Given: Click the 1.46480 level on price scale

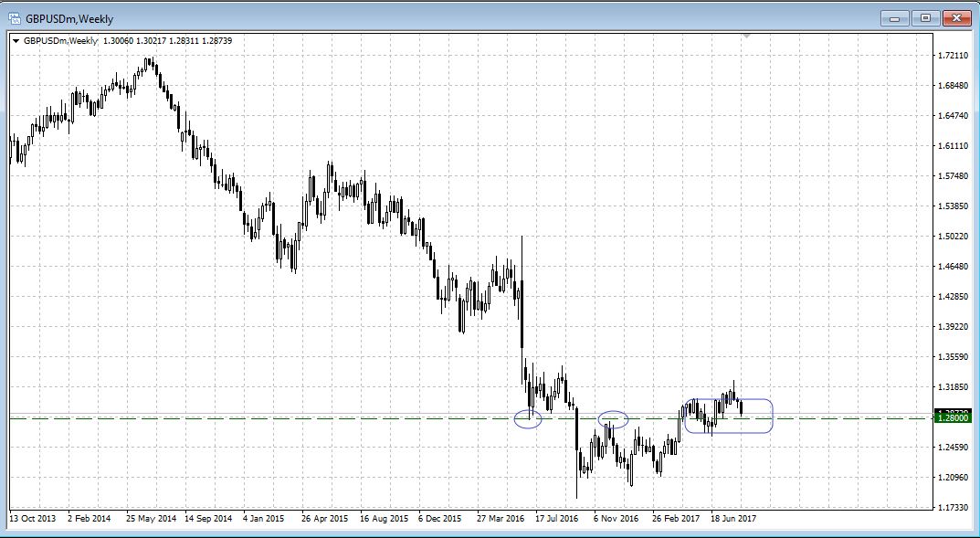Looking at the screenshot, I should (x=954, y=267).
